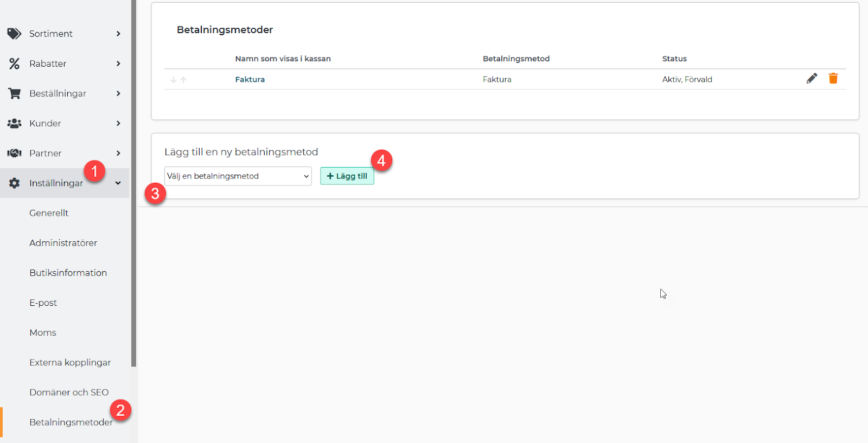Click the move-down arrow in Faktura row

point(174,80)
